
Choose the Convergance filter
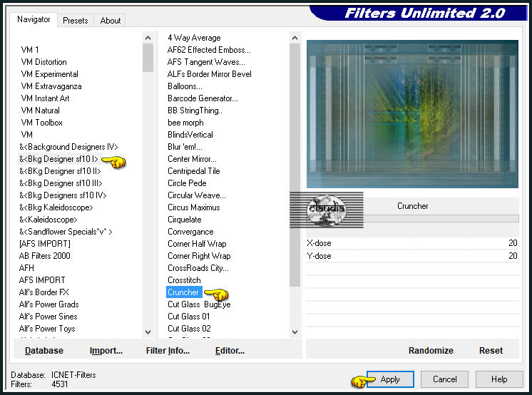[x=190, y=232]
